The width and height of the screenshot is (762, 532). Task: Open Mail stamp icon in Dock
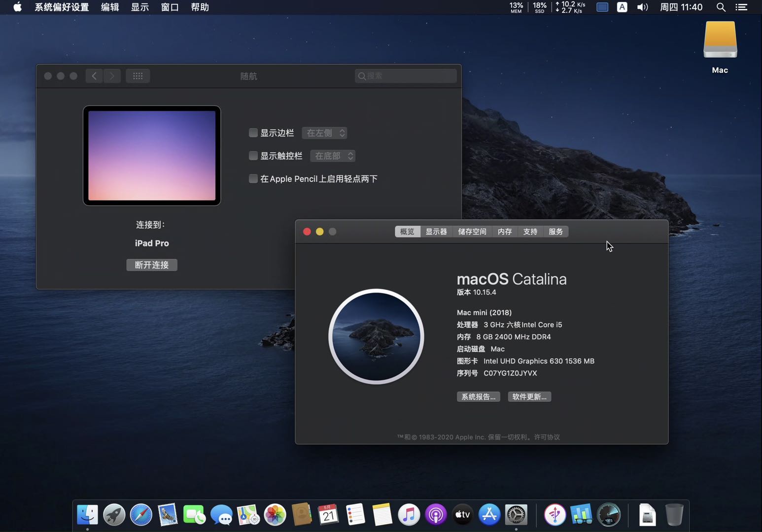coord(168,515)
